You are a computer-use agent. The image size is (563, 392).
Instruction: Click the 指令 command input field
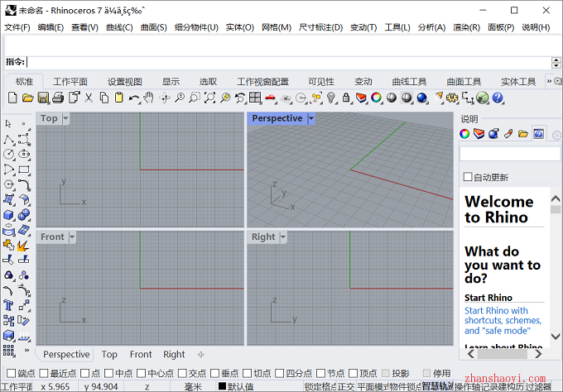(x=289, y=62)
